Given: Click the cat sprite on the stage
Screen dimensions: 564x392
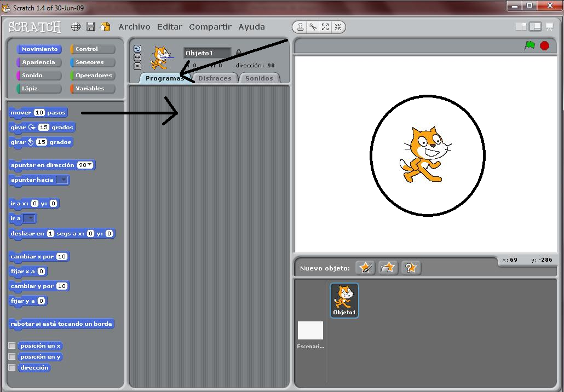Looking at the screenshot, I should (425, 154).
